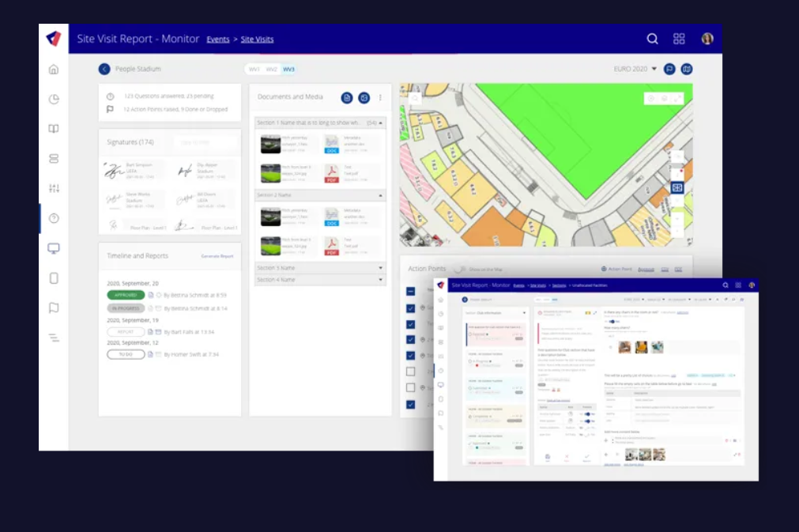This screenshot has width=799, height=532.
Task: Click the email icon beside Documents and Media title
Action: click(x=364, y=97)
